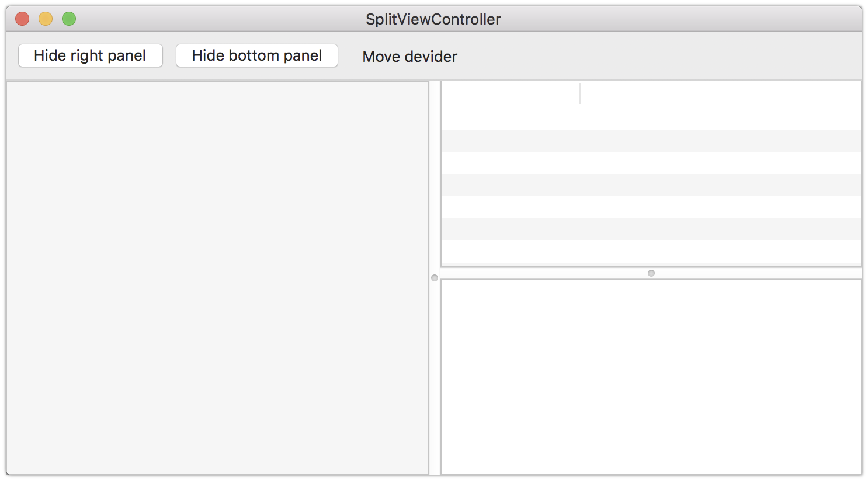Click the Hide bottom panel button

[x=256, y=55]
